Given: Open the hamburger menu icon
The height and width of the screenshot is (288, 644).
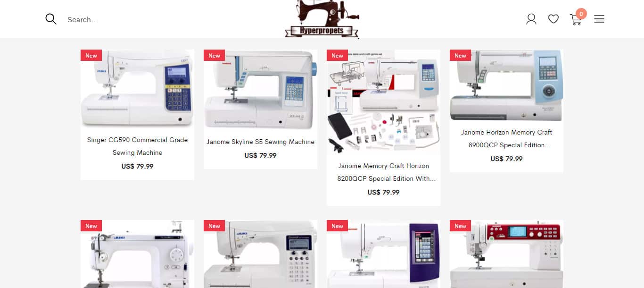Looking at the screenshot, I should [599, 19].
